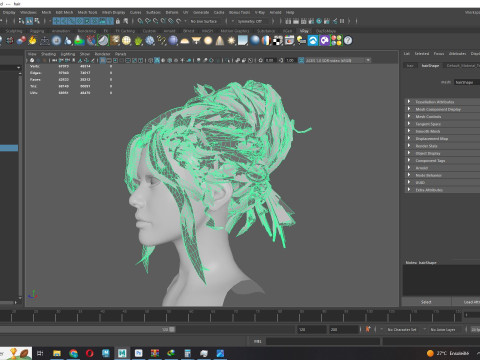
Task: Open the UV menu
Action: coord(186,12)
